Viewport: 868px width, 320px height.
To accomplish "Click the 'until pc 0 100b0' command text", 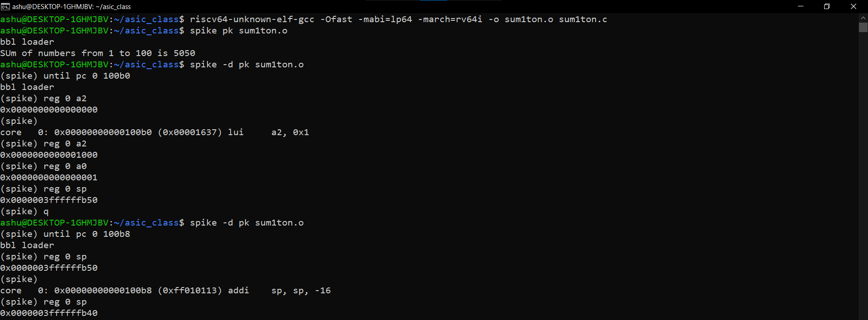I will pos(86,75).
